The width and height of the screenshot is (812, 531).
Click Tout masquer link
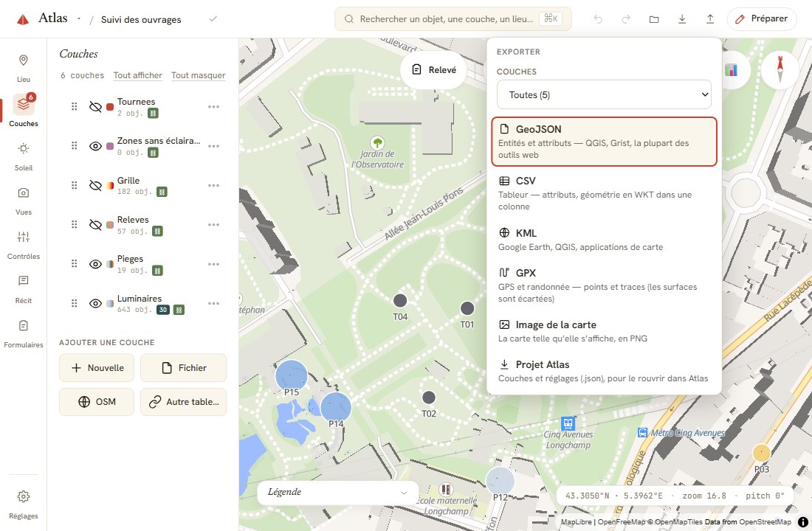tap(199, 75)
